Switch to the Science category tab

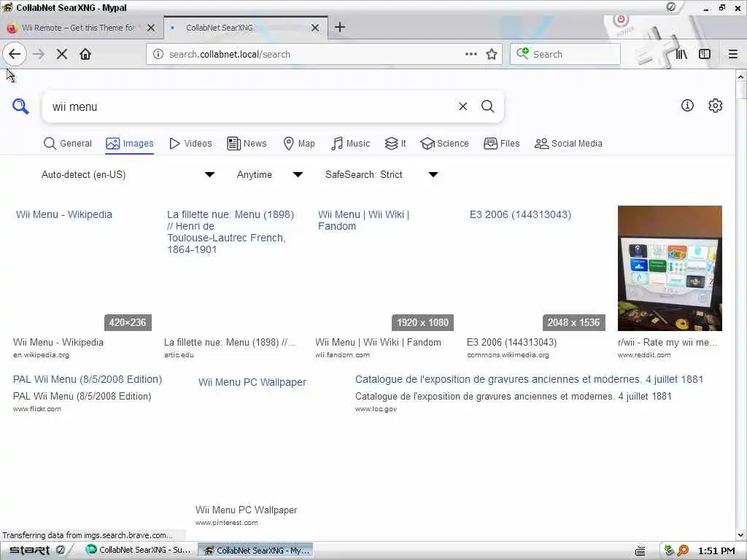(x=444, y=144)
